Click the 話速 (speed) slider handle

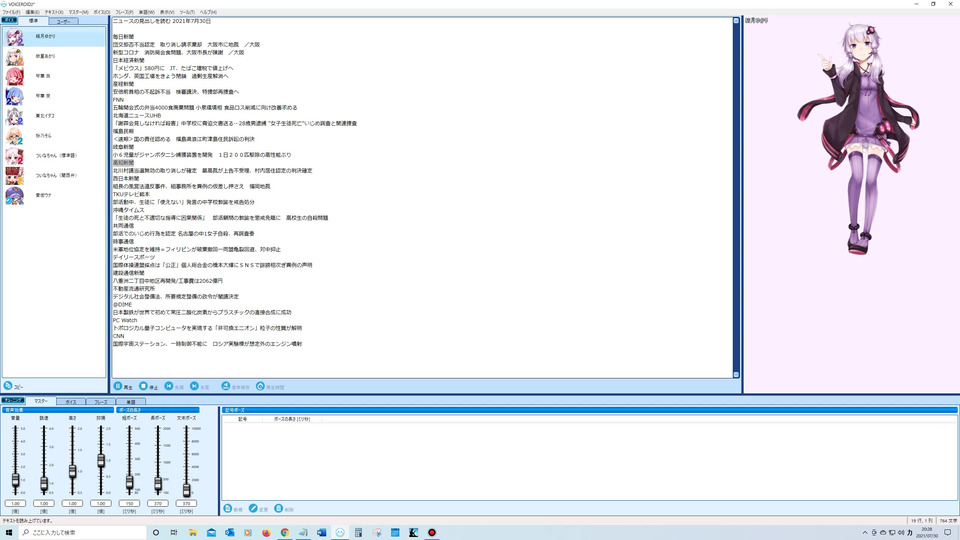point(44,484)
